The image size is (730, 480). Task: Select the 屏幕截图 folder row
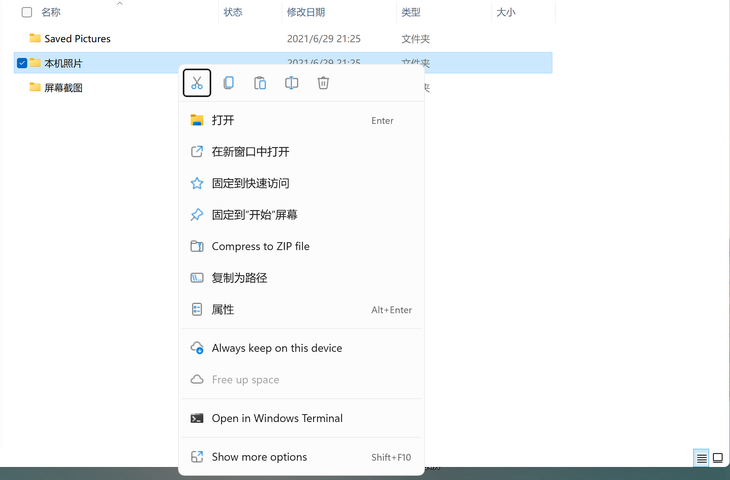pos(63,88)
